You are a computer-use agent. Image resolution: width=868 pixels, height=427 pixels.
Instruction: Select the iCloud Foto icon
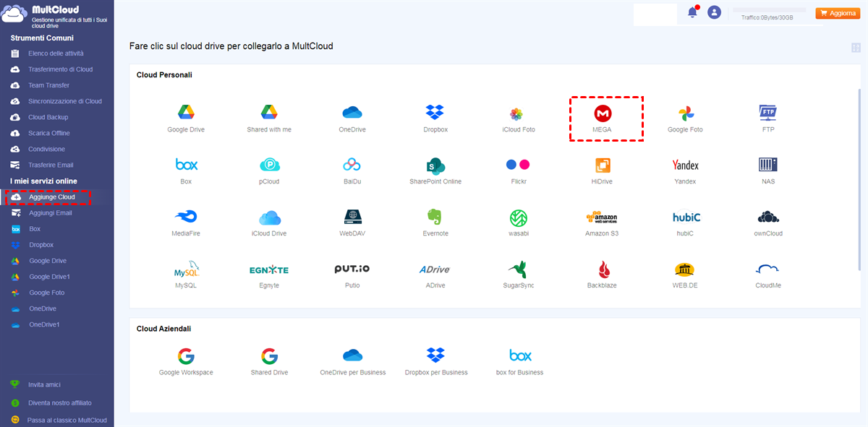[x=516, y=113]
